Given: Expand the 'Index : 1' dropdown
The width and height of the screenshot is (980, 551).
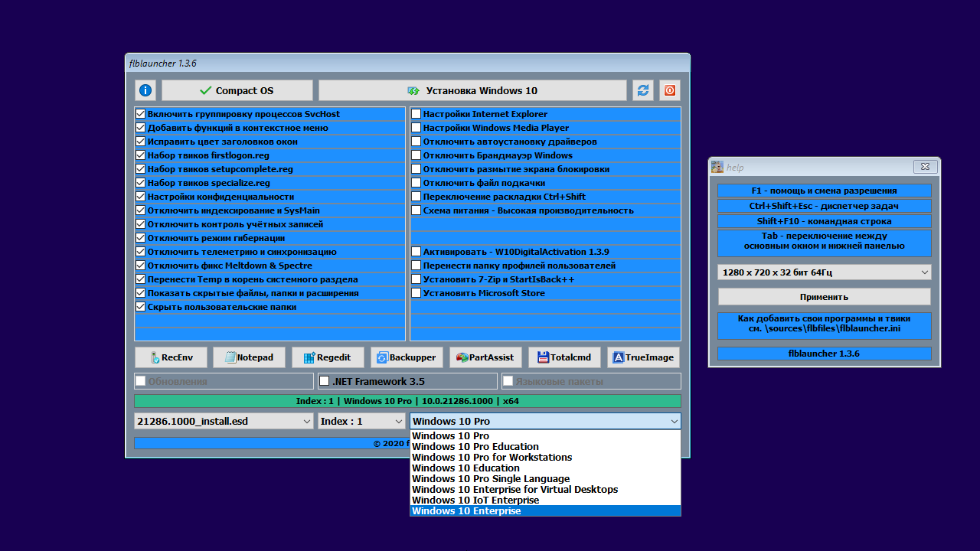Looking at the screenshot, I should tap(361, 421).
